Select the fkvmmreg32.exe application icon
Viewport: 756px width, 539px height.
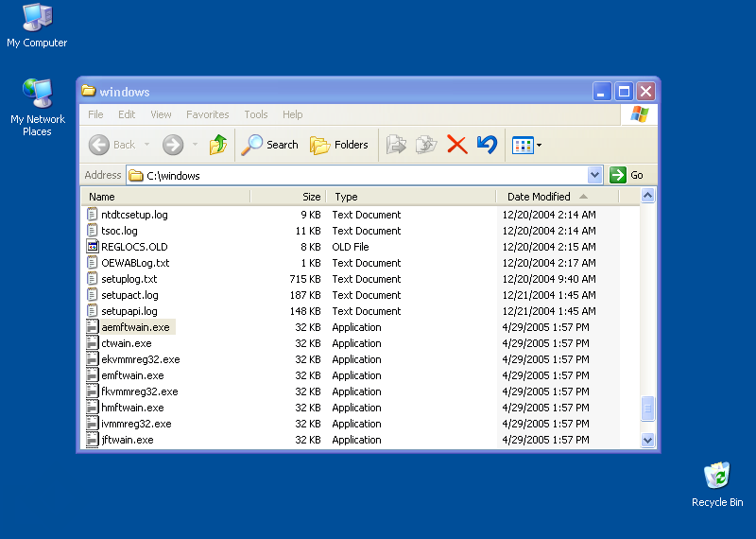pos(92,391)
